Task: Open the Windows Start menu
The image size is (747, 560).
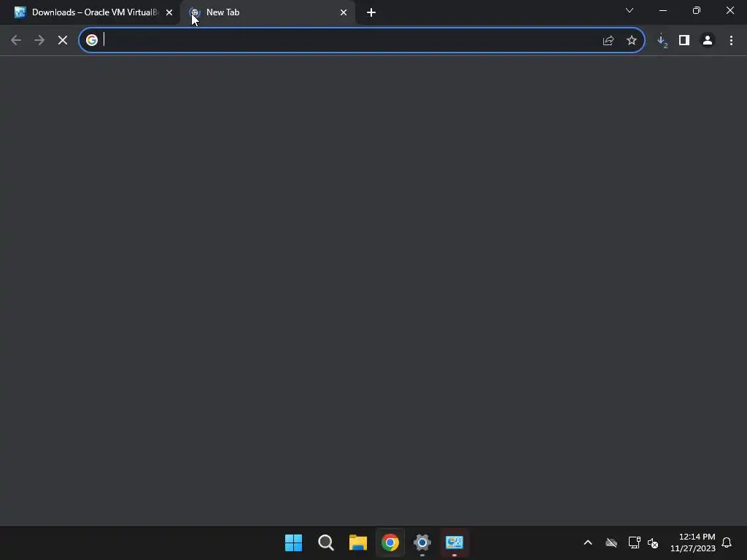Action: (293, 542)
